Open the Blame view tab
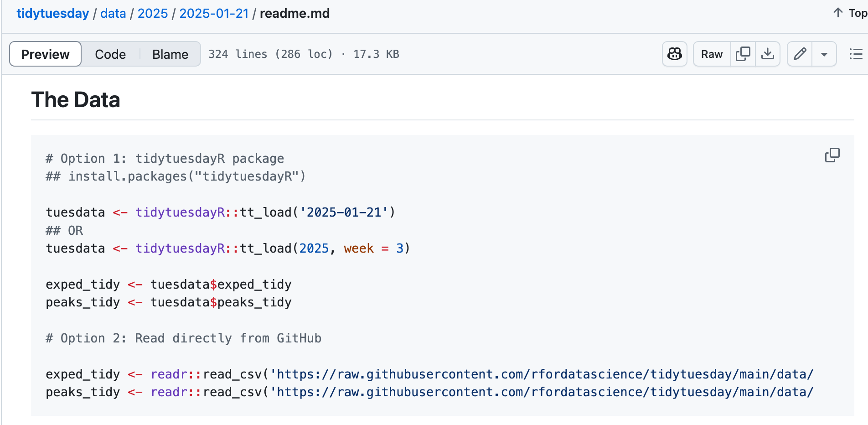Screen dimensions: 868x425 click(x=170, y=54)
